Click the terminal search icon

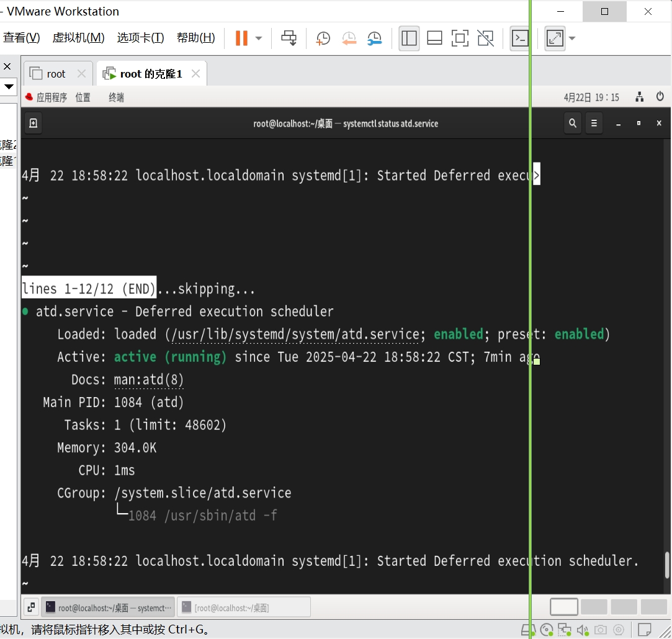(x=573, y=123)
